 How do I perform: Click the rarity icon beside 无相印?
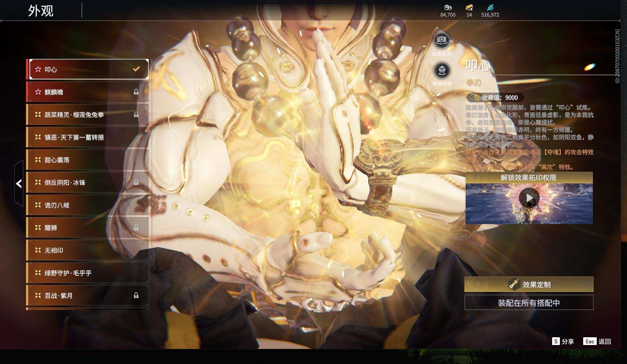[x=38, y=250]
